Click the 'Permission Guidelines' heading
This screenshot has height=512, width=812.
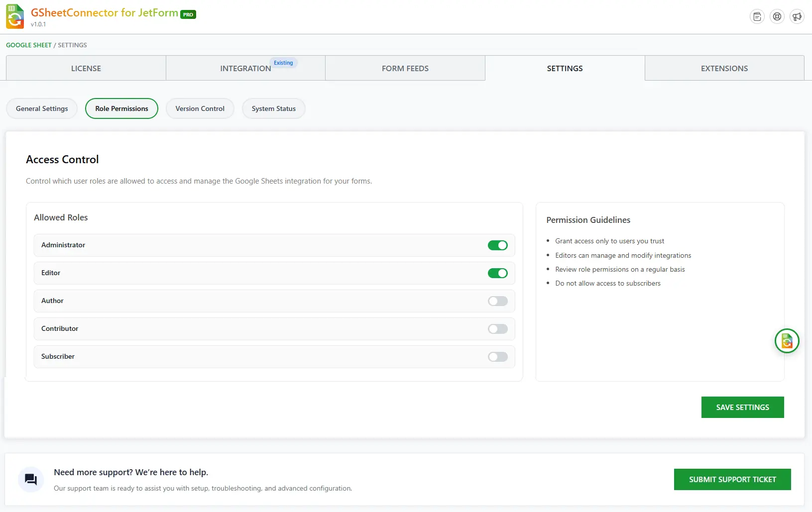pyautogui.click(x=588, y=220)
